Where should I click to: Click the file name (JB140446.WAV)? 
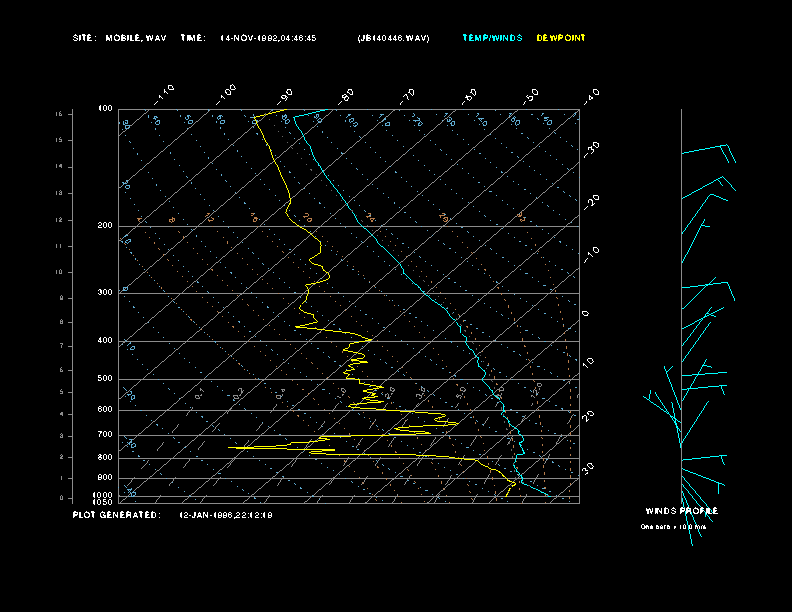coord(393,38)
